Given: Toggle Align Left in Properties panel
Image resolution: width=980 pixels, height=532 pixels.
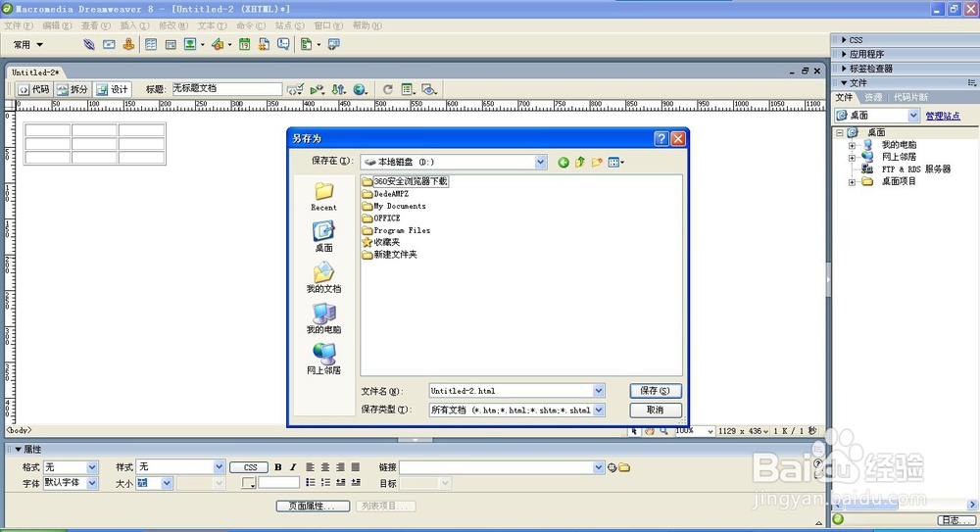Looking at the screenshot, I should (x=310, y=467).
